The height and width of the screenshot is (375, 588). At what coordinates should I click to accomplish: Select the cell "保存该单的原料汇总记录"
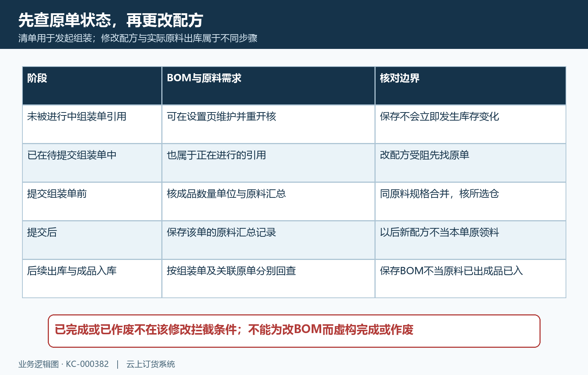[x=268, y=240]
